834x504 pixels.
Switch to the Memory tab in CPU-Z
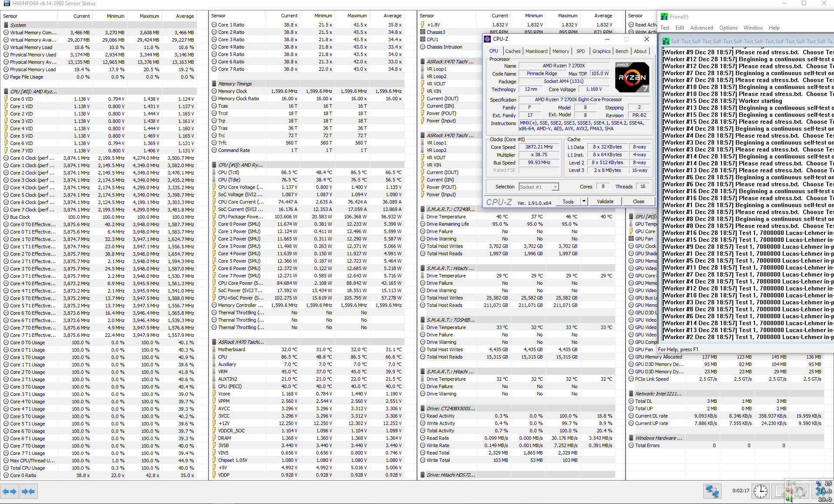tap(560, 51)
